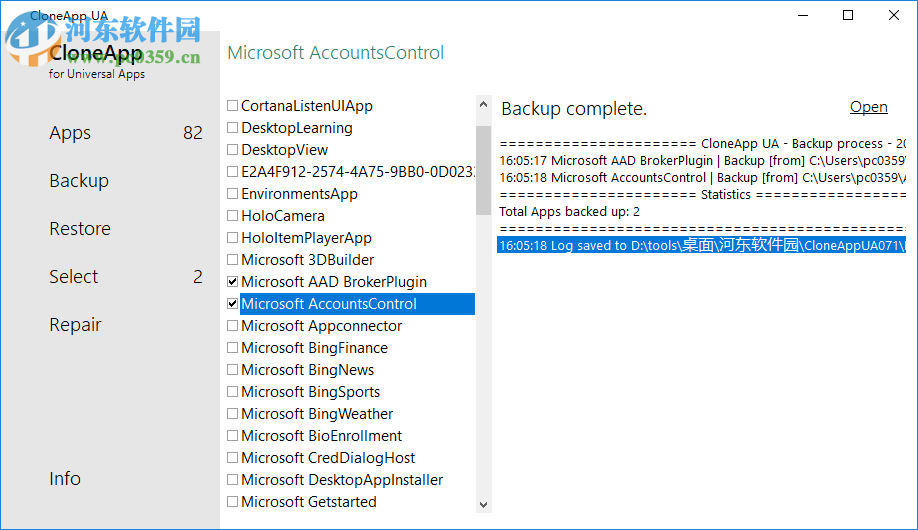Tick the HoloCamera checkbox
The image size is (918, 530).
(233, 216)
